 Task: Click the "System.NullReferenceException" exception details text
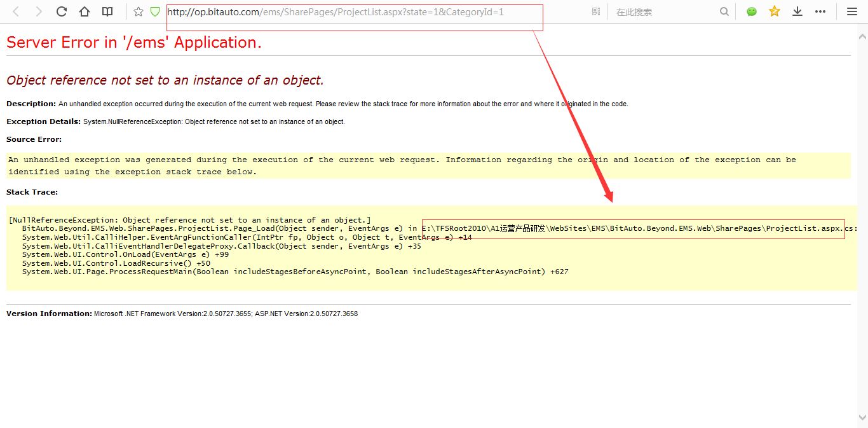coord(214,121)
